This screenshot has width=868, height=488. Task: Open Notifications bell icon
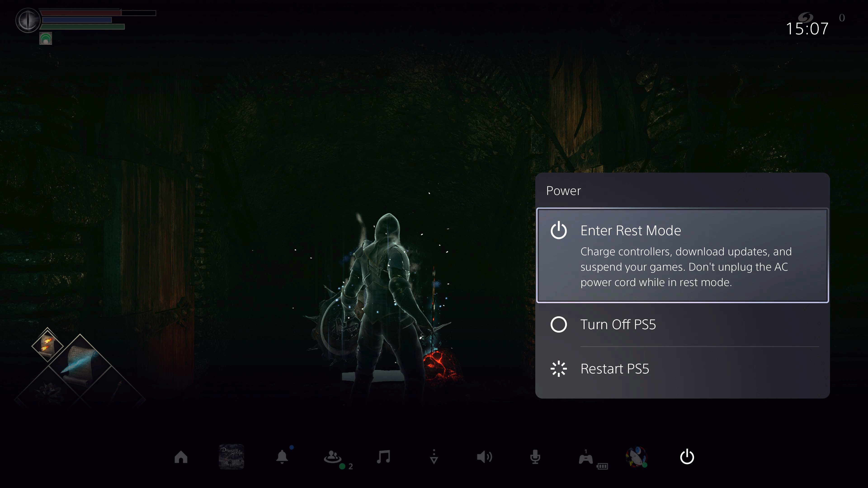click(x=282, y=457)
